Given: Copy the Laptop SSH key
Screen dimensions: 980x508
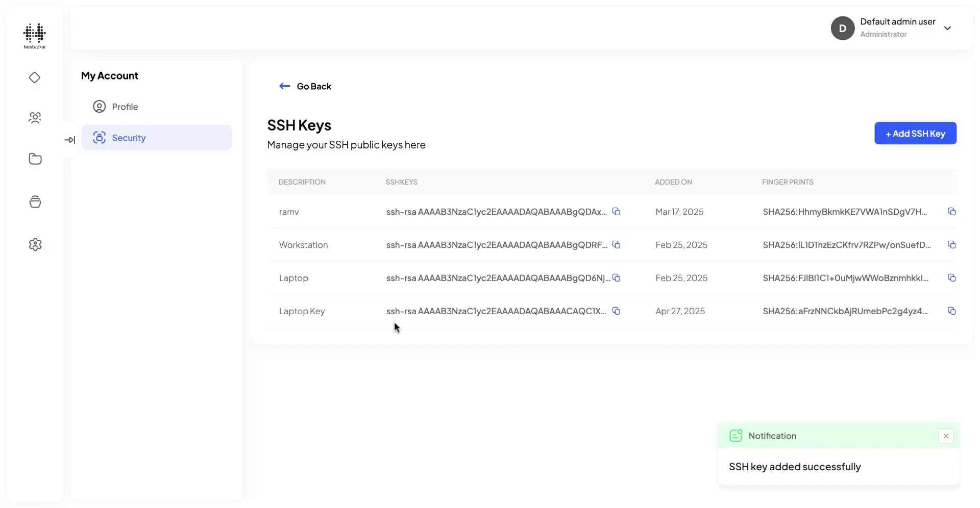Looking at the screenshot, I should [617, 278].
